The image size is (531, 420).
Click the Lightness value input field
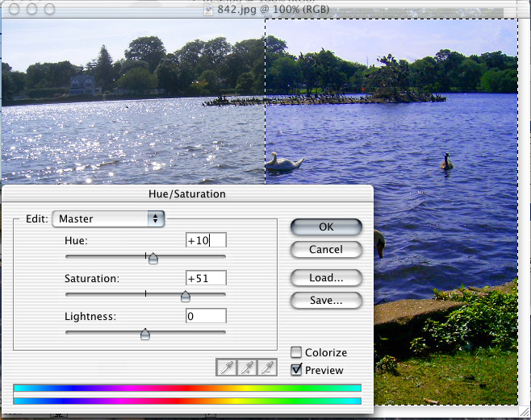pos(206,316)
